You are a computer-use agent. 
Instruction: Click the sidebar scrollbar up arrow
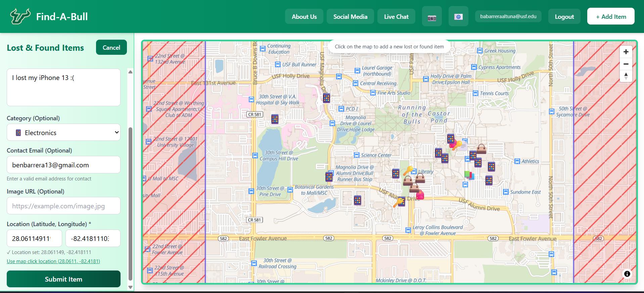pos(131,72)
